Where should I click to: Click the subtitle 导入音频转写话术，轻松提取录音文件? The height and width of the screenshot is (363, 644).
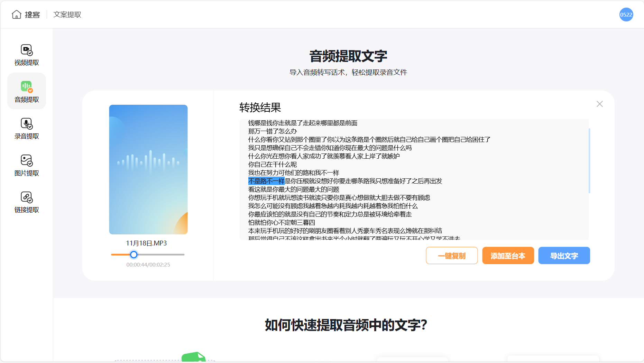pyautogui.click(x=348, y=72)
